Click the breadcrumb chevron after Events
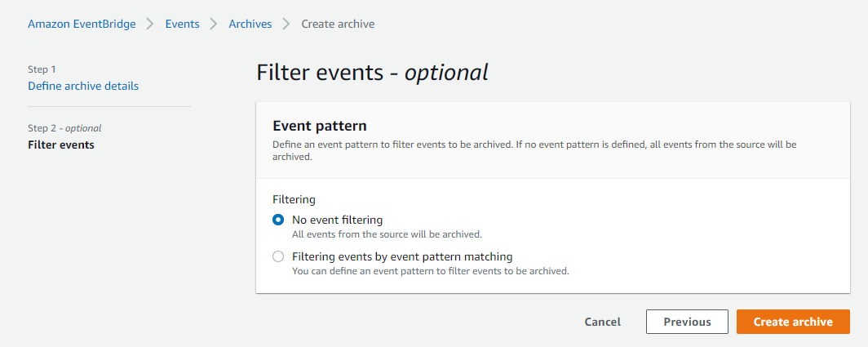This screenshot has height=347, width=868. 214,24
